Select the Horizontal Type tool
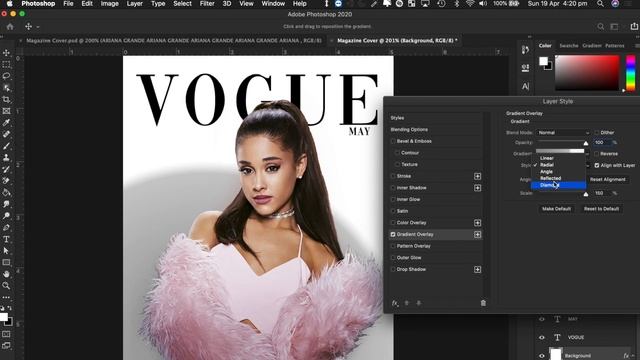The image size is (640, 360). tap(6, 239)
